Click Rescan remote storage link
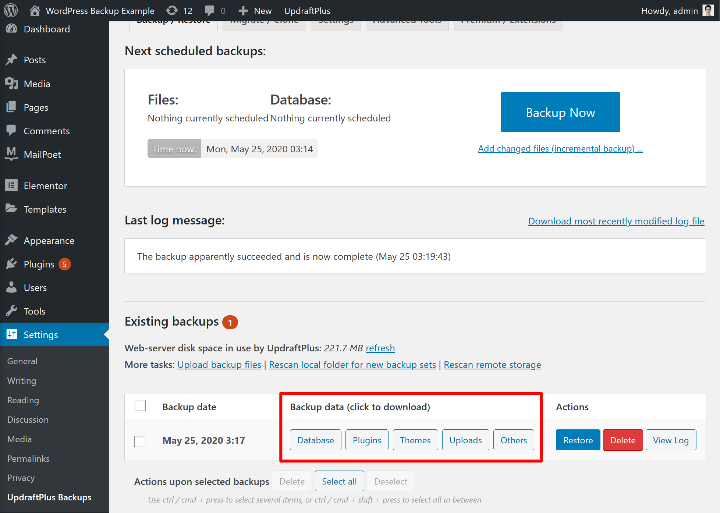Image resolution: width=720 pixels, height=513 pixels. [492, 365]
